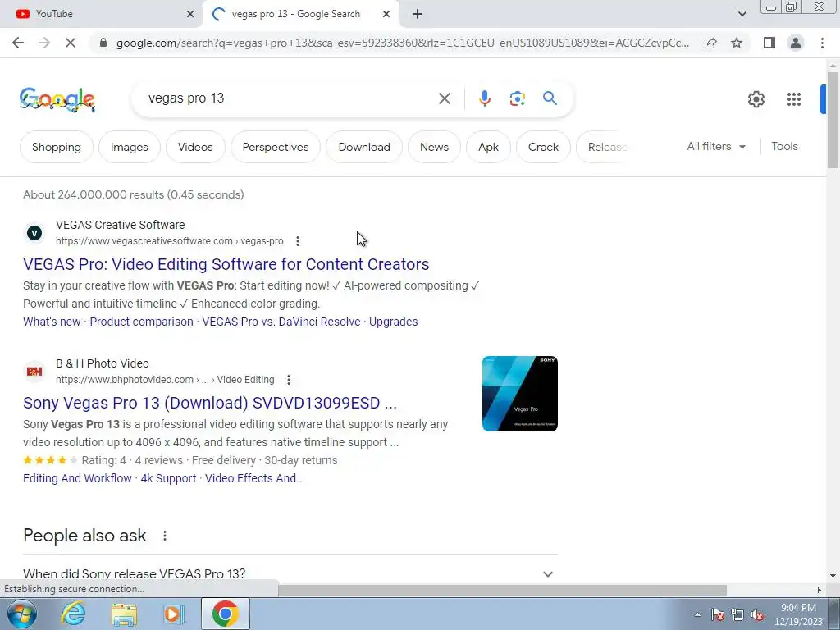This screenshot has height=630, width=840.
Task: Open the What's new sitelink
Action: 52,322
